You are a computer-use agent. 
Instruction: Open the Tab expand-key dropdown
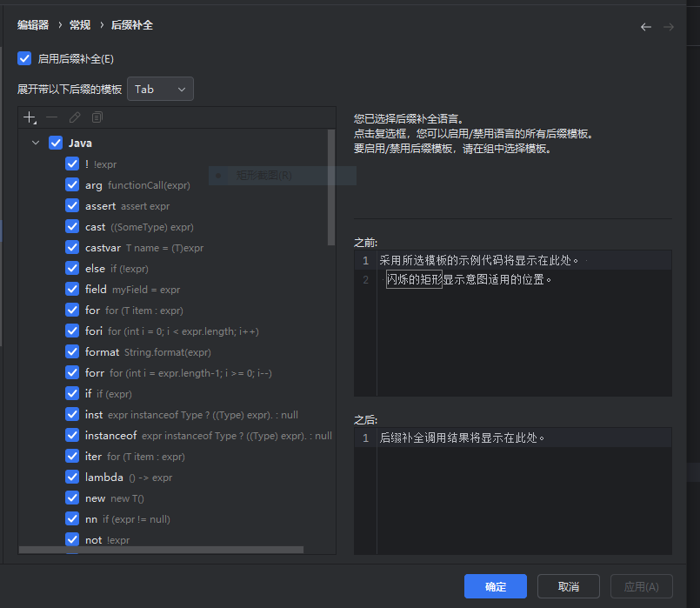(160, 89)
